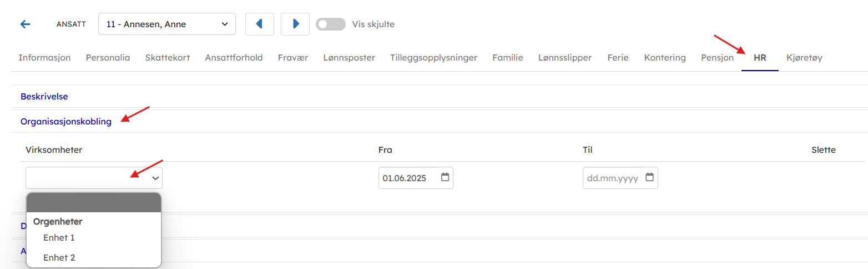Expand the Beskrivelse section link
This screenshot has height=269, width=868.
point(44,96)
